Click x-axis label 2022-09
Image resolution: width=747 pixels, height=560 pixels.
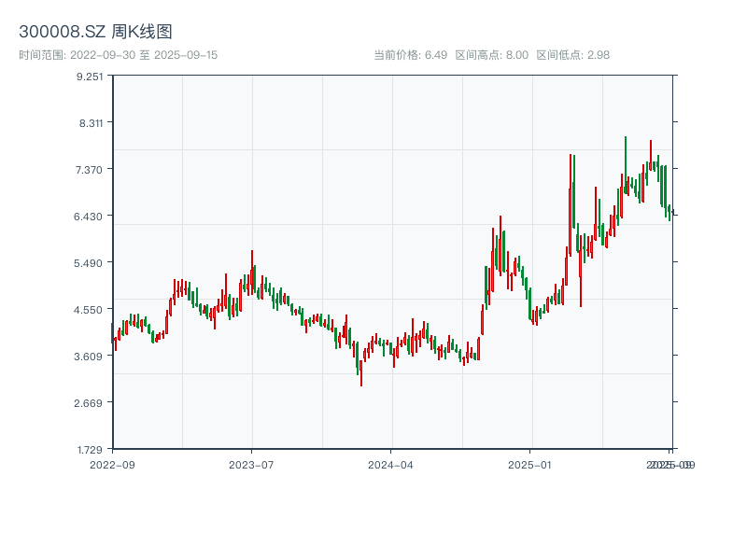click(112, 465)
